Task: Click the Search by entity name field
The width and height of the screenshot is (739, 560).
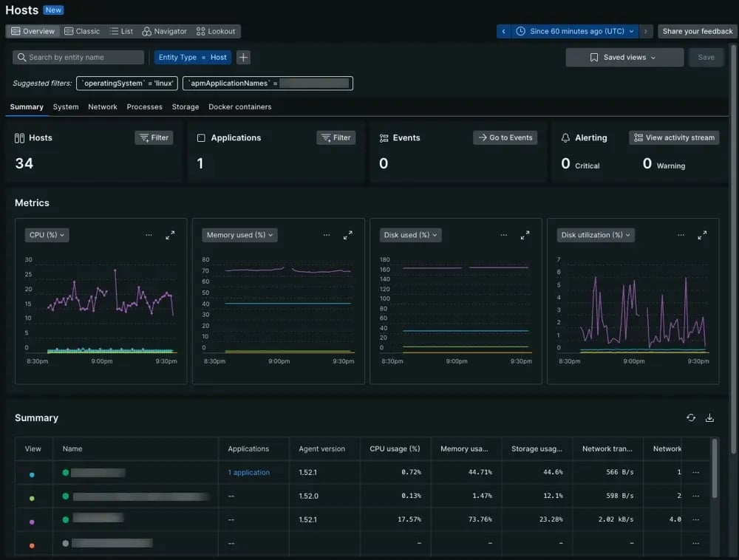Action: point(78,57)
